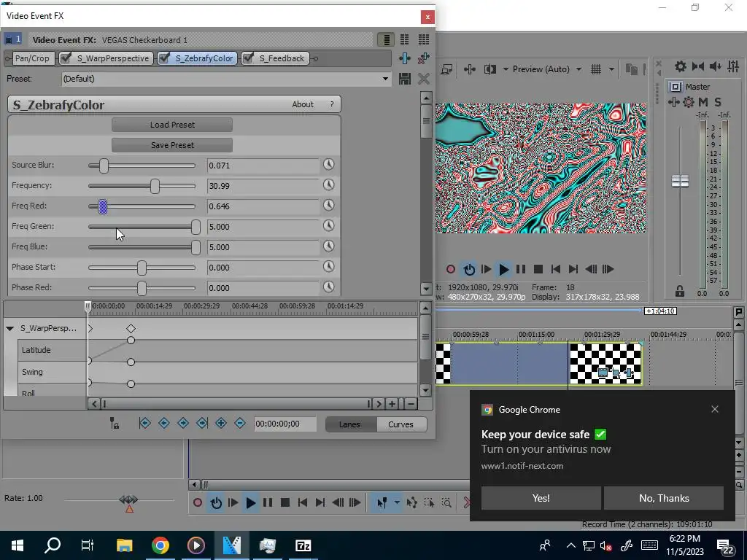The height and width of the screenshot is (560, 747).
Task: Open Windows Start menu
Action: click(18, 545)
